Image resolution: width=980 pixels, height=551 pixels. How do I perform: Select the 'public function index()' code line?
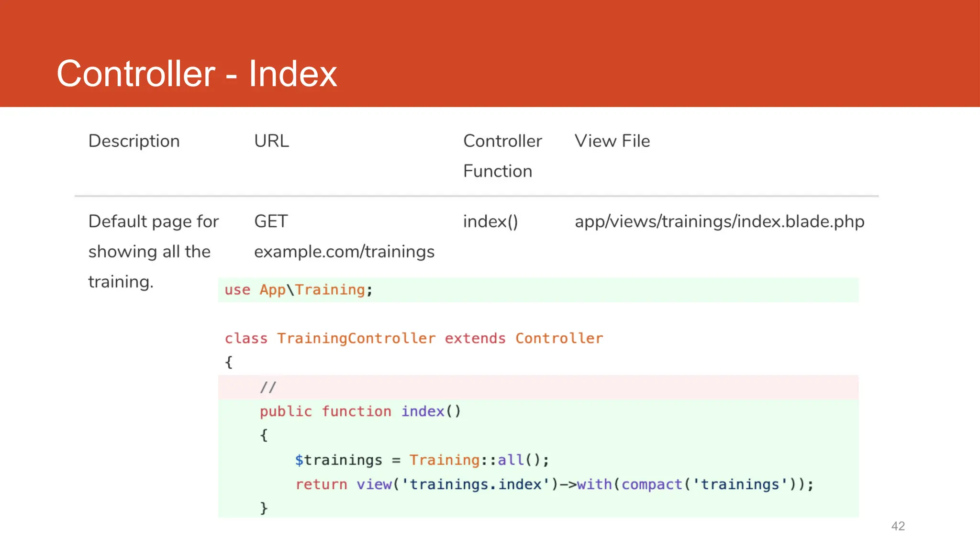point(360,411)
